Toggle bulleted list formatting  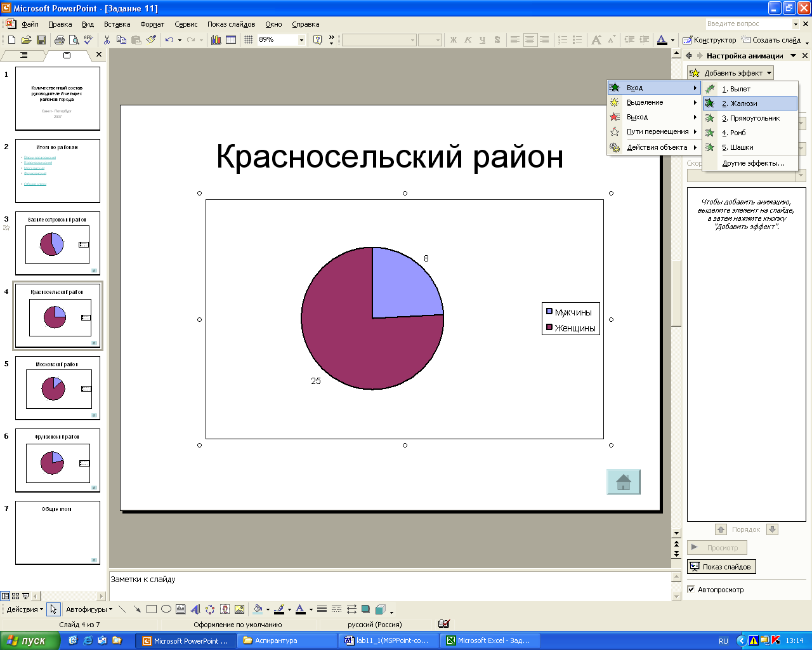577,40
